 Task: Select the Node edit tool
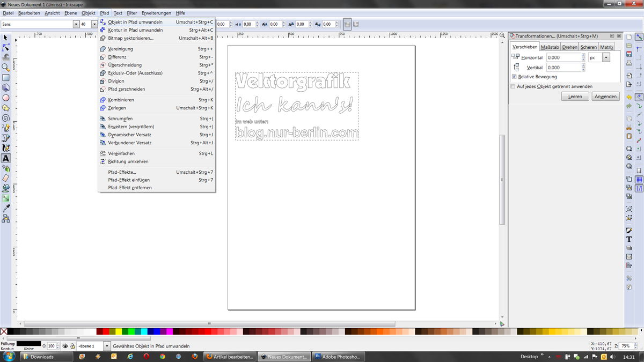pos(6,48)
